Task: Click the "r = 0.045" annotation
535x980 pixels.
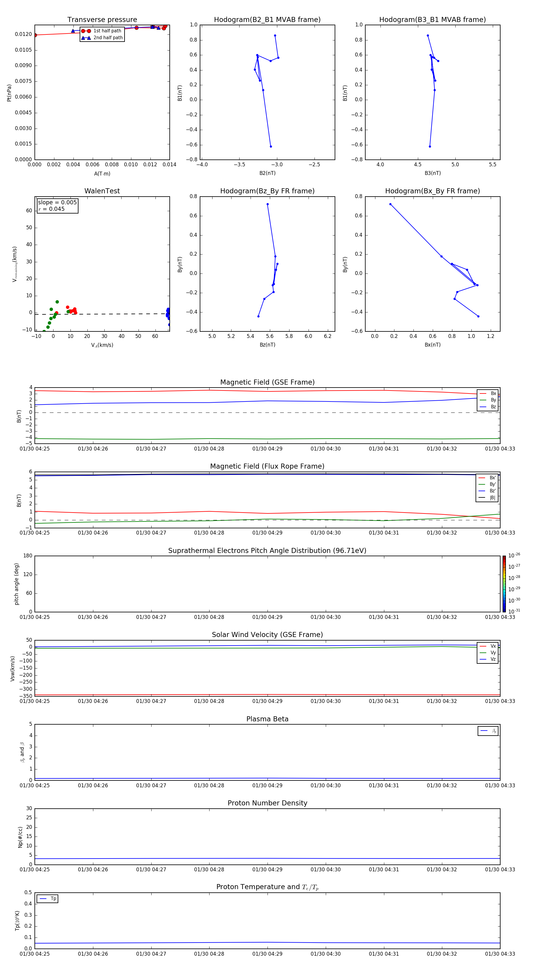Action: [x=51, y=209]
